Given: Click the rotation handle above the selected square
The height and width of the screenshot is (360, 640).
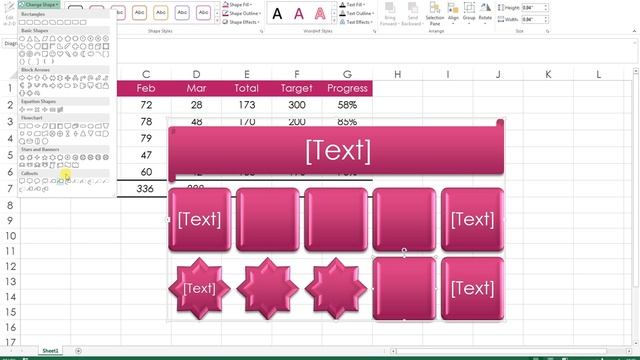Looking at the screenshot, I should [x=404, y=250].
